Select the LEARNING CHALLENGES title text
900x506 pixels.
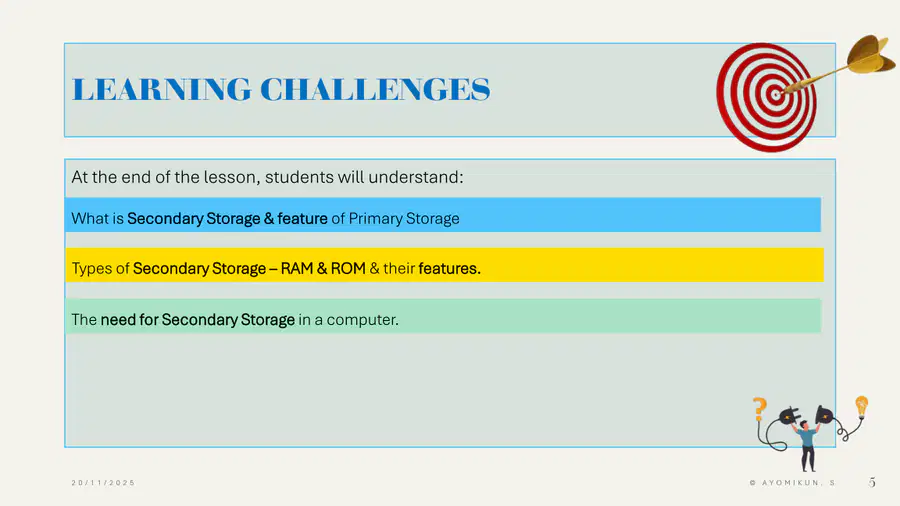(x=281, y=89)
